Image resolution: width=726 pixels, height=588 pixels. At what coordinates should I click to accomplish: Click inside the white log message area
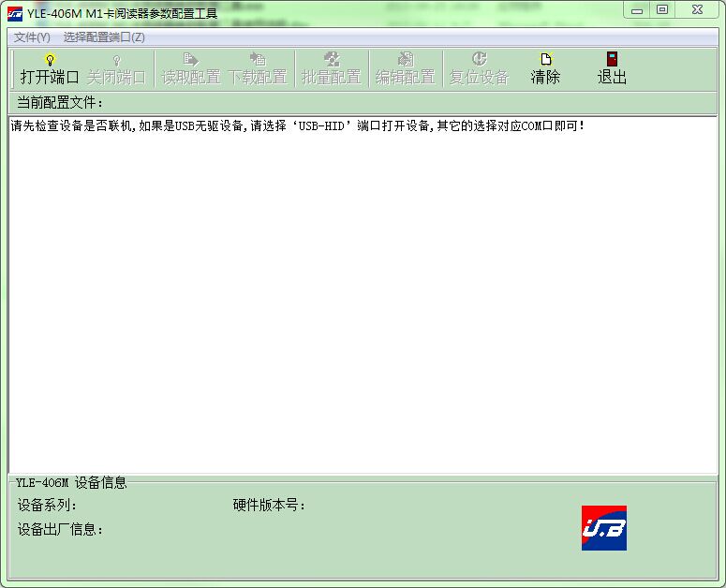coord(363,300)
